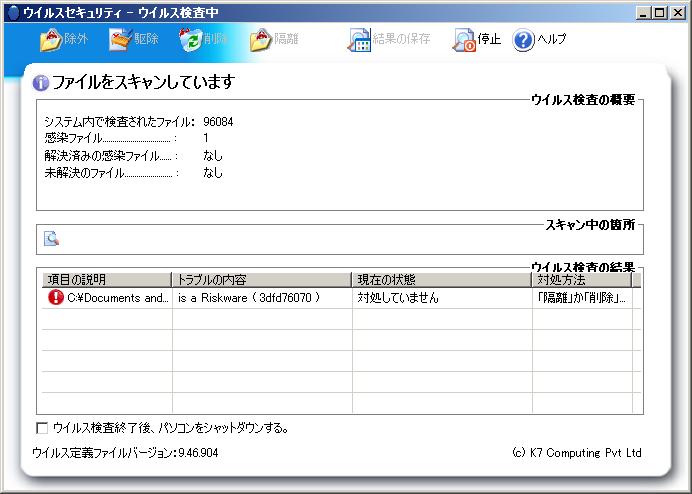The width and height of the screenshot is (692, 494).
Task: Click the 未解決のファイル label
Action: (x=84, y=173)
